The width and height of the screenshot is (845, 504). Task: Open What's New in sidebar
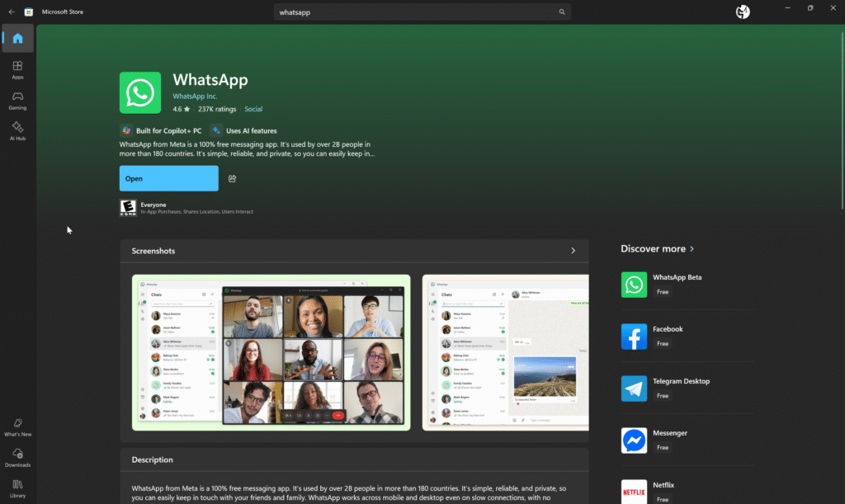pos(17,427)
